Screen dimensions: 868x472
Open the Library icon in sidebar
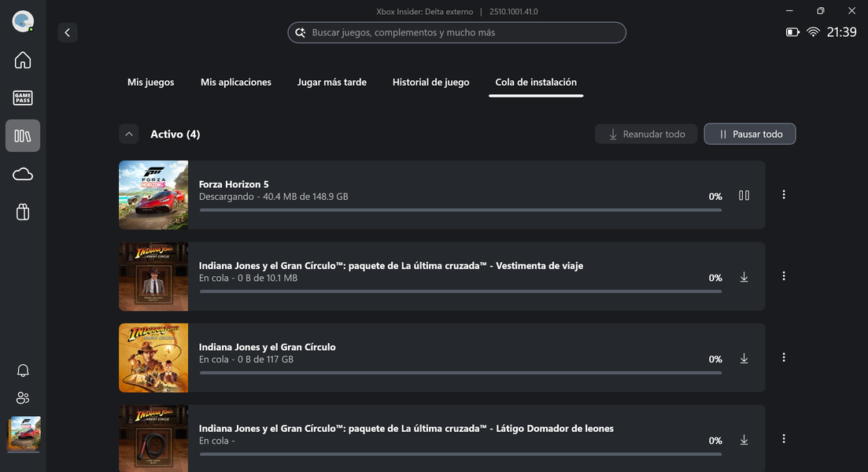coord(23,136)
